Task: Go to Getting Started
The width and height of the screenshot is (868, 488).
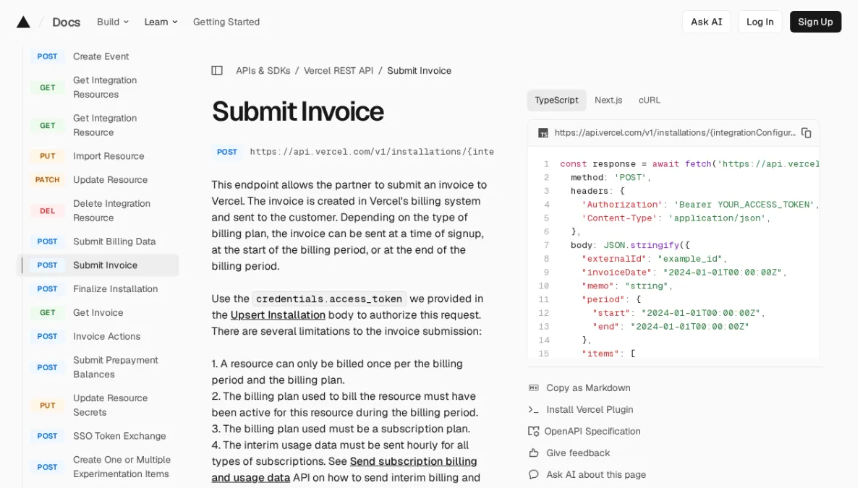Action: point(226,22)
